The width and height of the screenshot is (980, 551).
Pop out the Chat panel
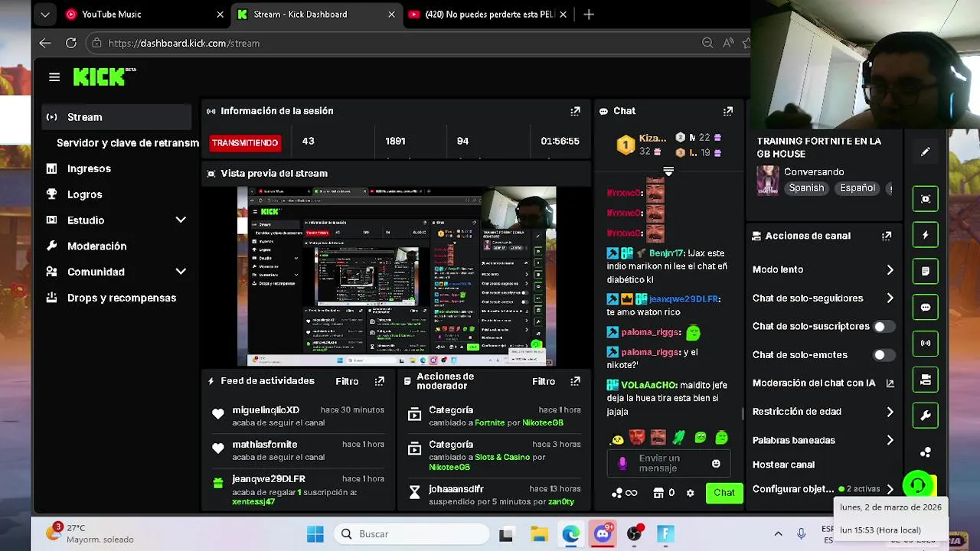click(x=728, y=111)
